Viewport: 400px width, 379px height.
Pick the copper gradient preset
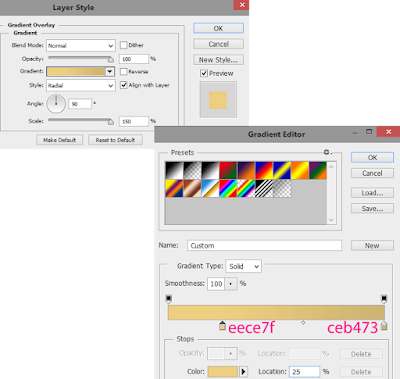(x=192, y=188)
